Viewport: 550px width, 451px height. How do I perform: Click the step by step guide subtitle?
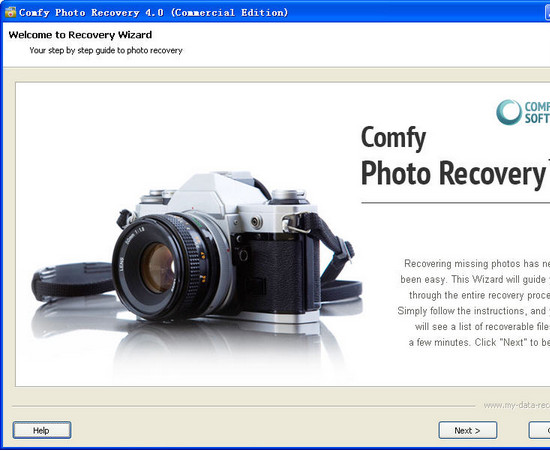coord(106,51)
